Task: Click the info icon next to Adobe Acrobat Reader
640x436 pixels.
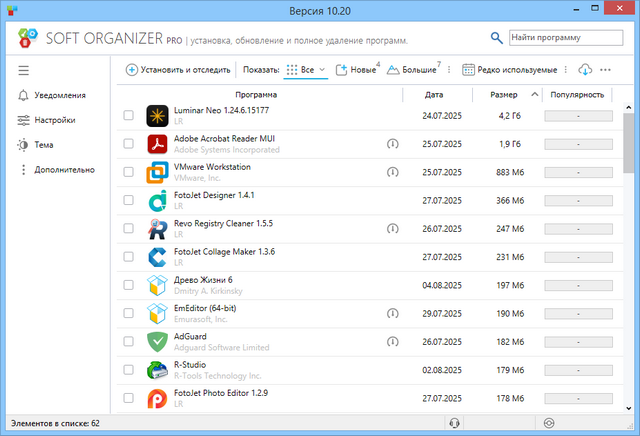Action: coord(392,144)
